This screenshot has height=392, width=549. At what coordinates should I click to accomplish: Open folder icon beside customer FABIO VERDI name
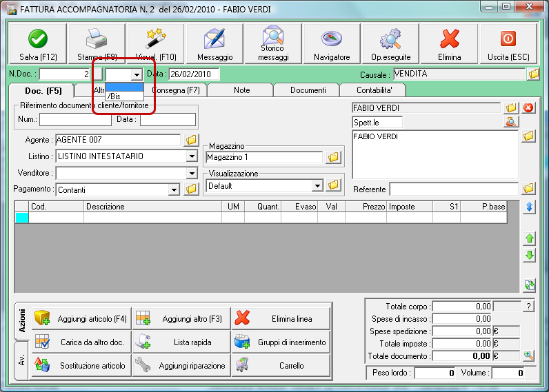511,107
